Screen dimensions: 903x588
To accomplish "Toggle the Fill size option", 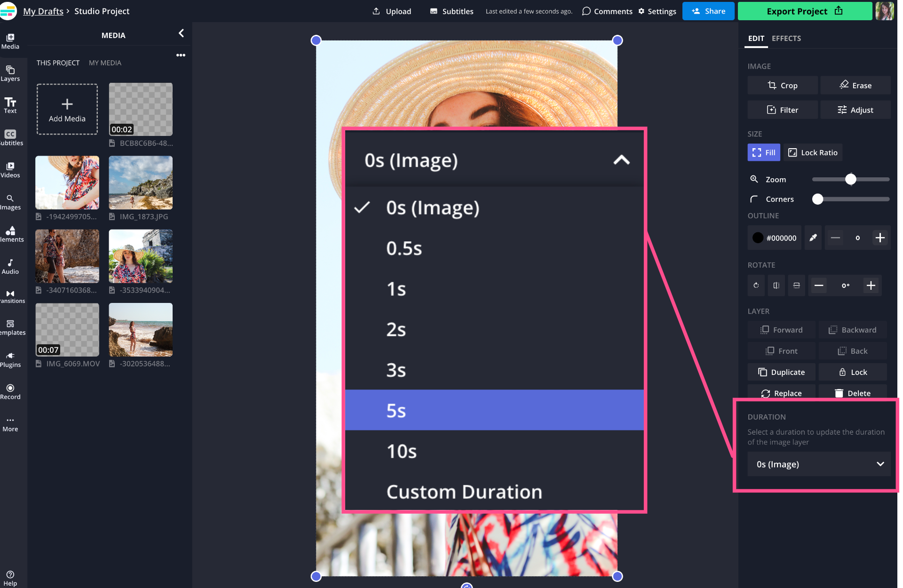I will 763,152.
